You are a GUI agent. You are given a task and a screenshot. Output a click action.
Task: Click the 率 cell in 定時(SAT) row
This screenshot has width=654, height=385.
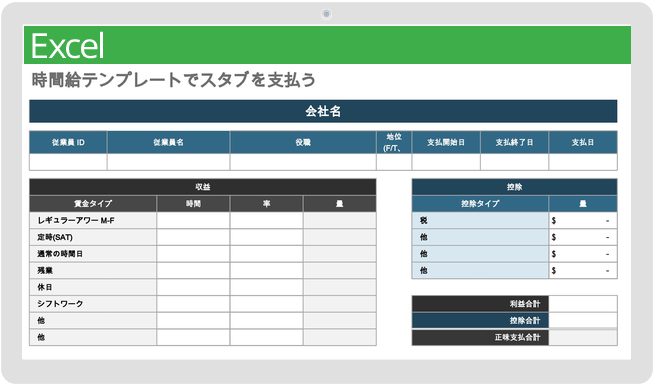pos(267,237)
